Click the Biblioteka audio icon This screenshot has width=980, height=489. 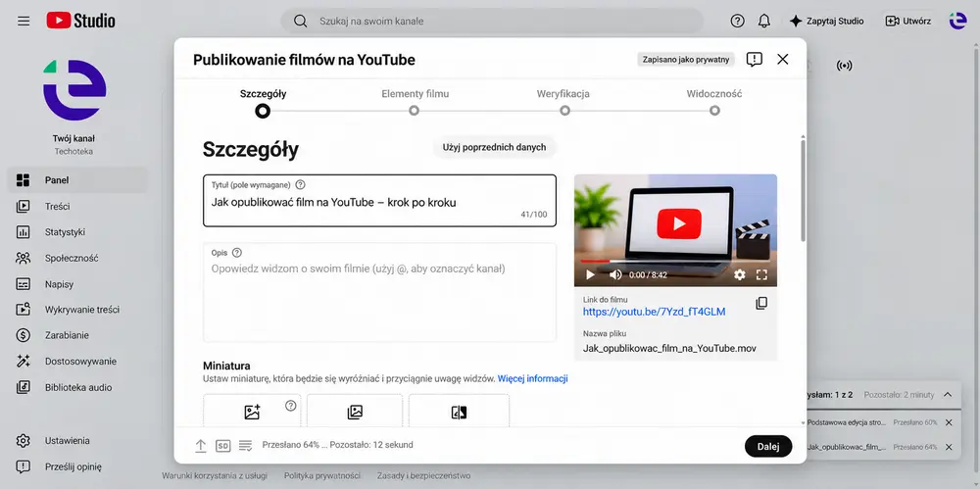click(x=24, y=387)
